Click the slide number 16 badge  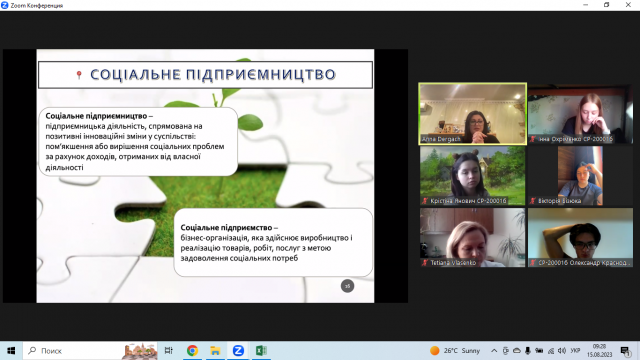pos(347,286)
